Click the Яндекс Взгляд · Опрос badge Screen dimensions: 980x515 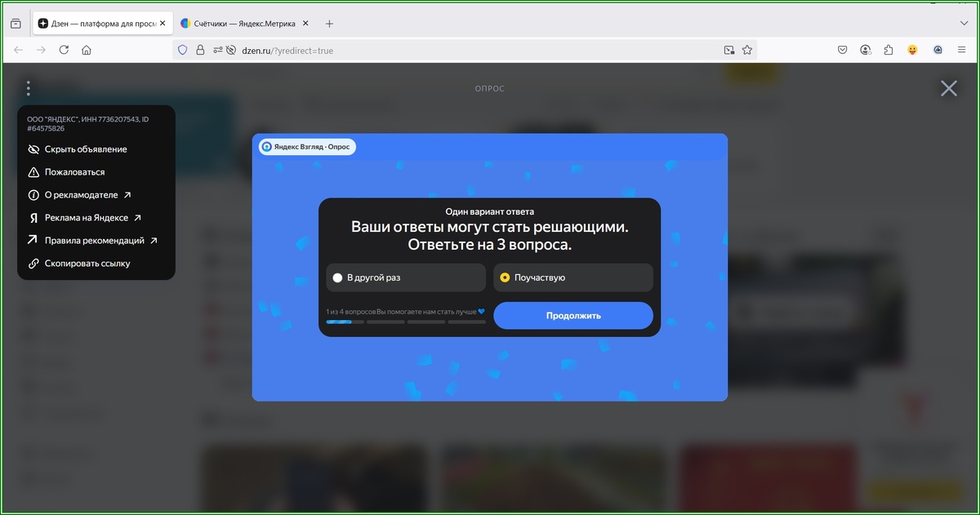pyautogui.click(x=307, y=147)
